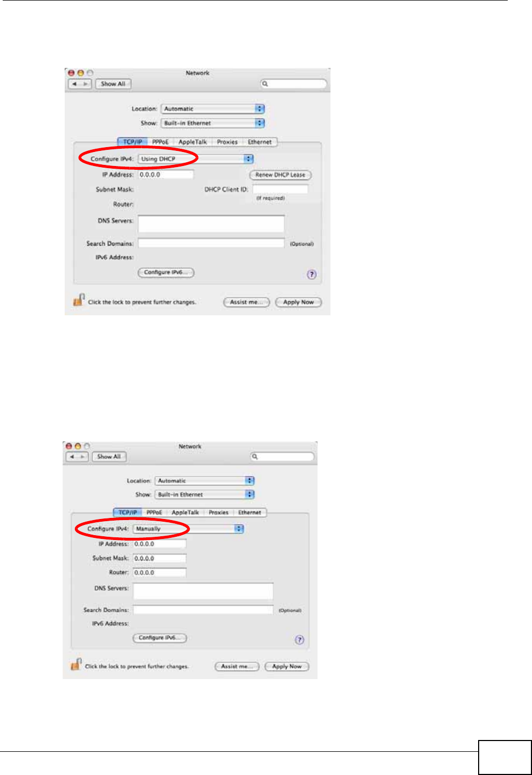This screenshot has height=775, width=532.
Task: Click the back arrow in upper Network toolbar
Action: coord(74,84)
